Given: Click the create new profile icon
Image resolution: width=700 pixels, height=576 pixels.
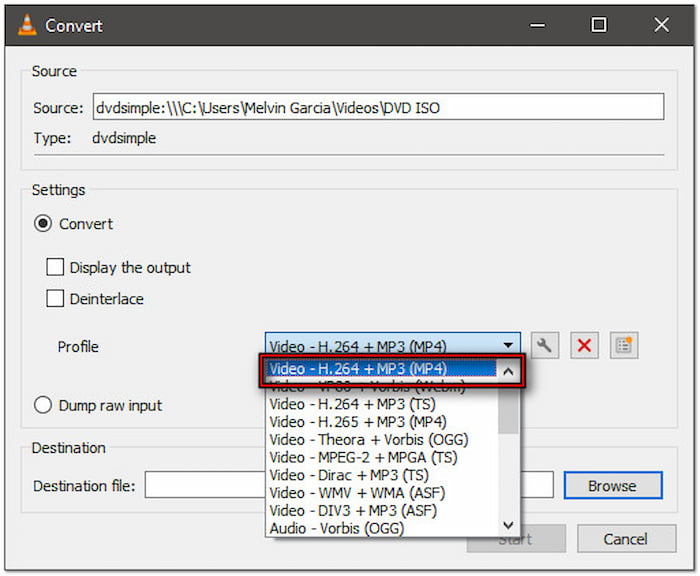Looking at the screenshot, I should tap(625, 346).
